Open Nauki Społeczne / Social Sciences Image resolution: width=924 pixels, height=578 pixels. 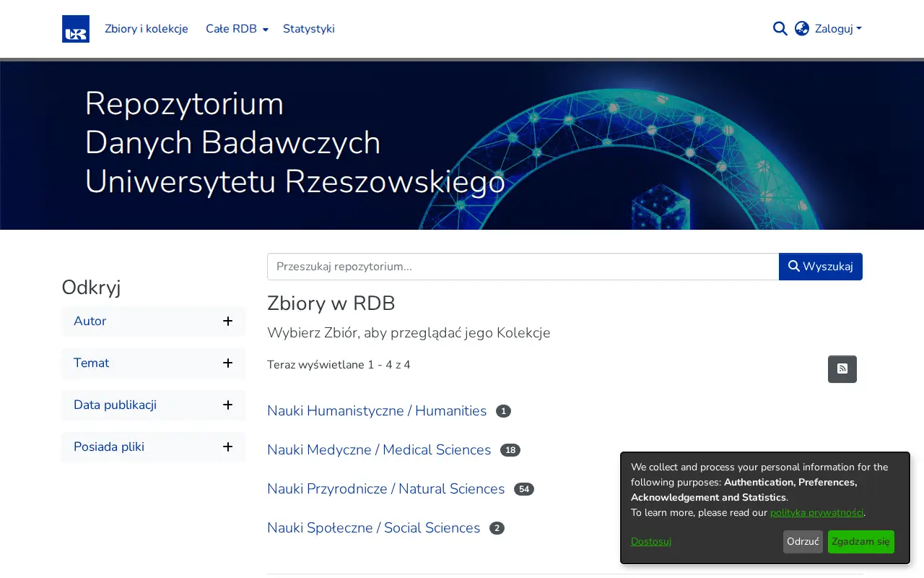tap(373, 528)
